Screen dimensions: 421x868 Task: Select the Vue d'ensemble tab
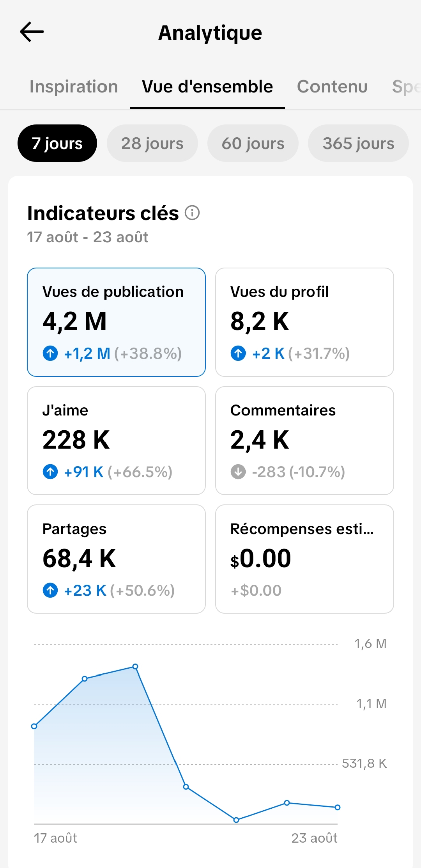207,87
